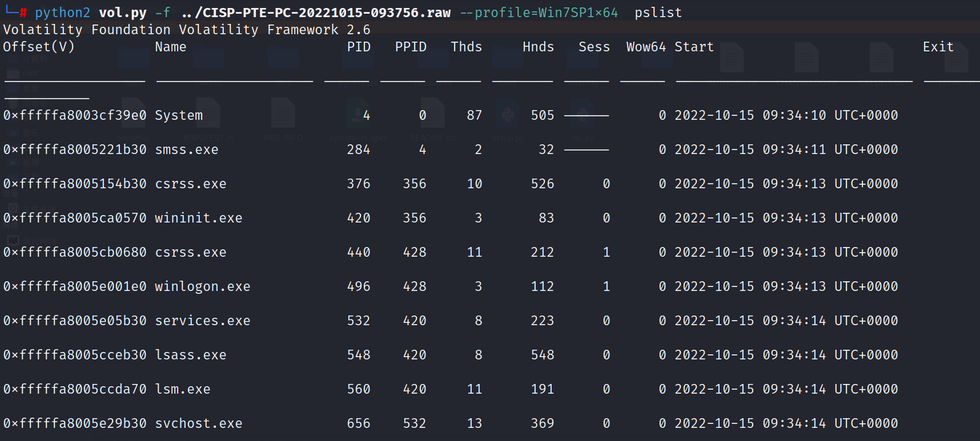Click PID 440 of the second csrss.exe
The width and height of the screenshot is (980, 441).
(x=359, y=252)
